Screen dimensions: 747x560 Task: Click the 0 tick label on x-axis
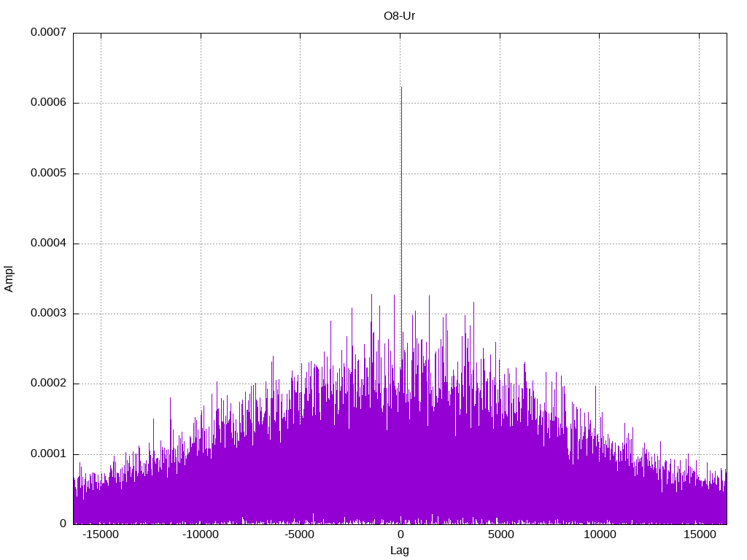pos(400,535)
